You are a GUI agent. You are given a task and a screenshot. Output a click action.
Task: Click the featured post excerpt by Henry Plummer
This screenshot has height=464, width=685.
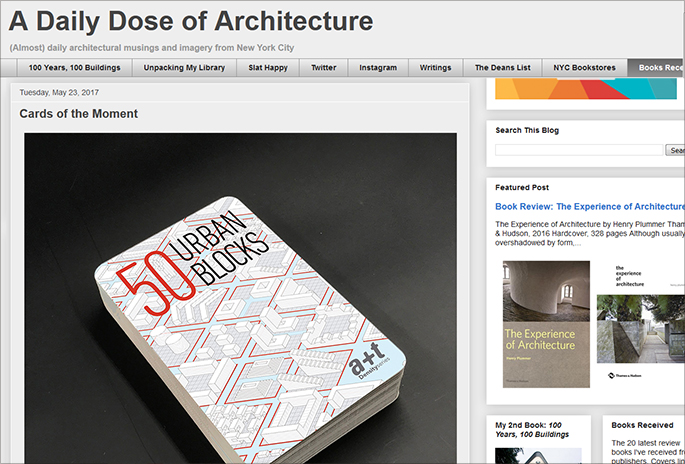[590, 233]
